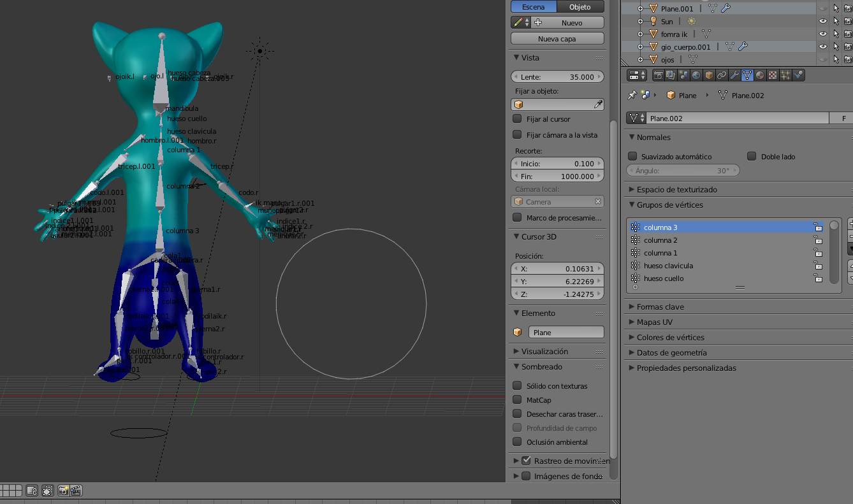Toggle lock on columna 2 vertex group

pos(817,240)
